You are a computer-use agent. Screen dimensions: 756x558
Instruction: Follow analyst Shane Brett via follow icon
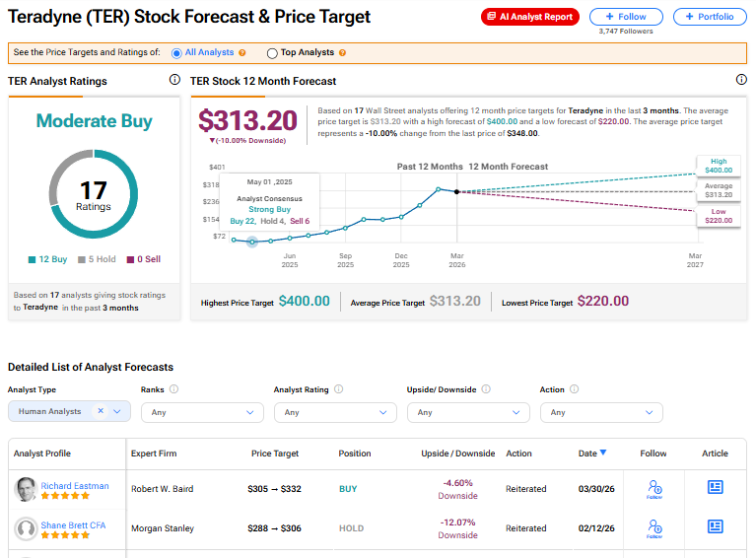[653, 528]
